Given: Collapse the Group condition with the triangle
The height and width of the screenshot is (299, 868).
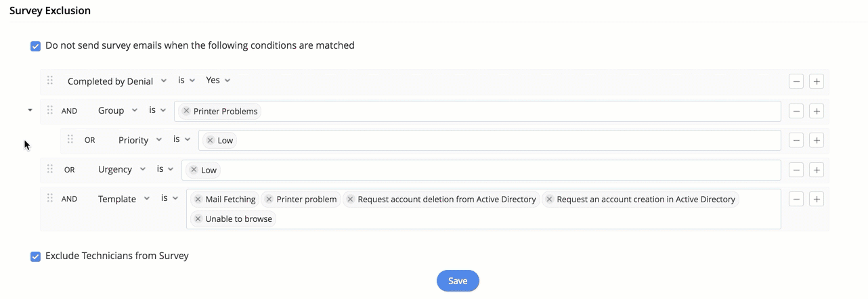Looking at the screenshot, I should [30, 110].
